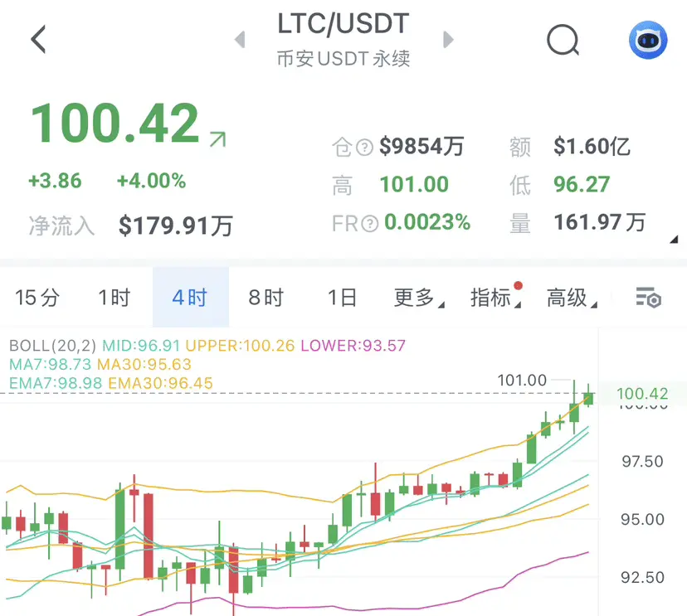Select the 15分 timeframe tab

pyautogui.click(x=37, y=298)
